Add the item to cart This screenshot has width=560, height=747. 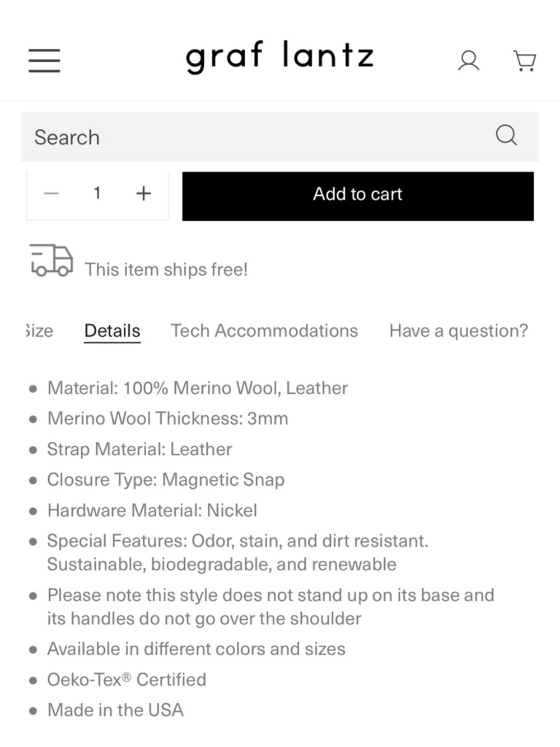pyautogui.click(x=358, y=196)
